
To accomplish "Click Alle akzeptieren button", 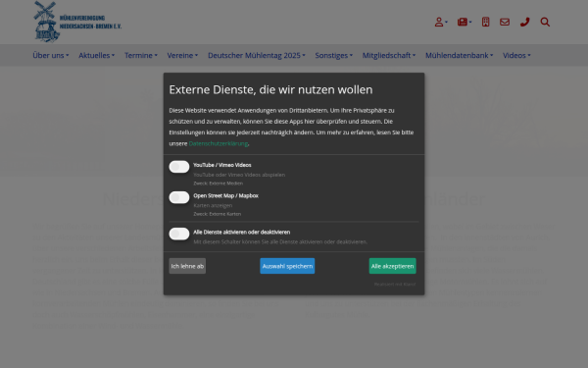I will [392, 266].
